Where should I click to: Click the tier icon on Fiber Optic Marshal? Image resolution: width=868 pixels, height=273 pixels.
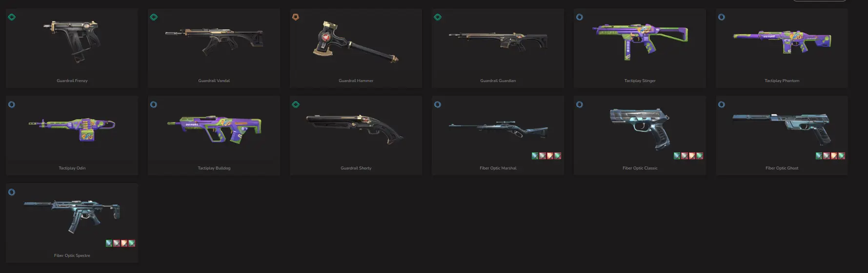click(438, 105)
